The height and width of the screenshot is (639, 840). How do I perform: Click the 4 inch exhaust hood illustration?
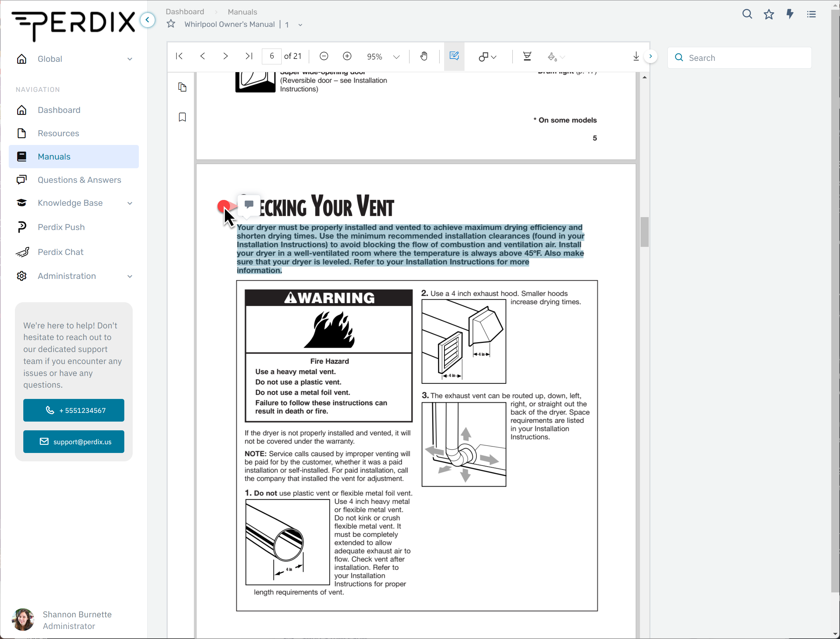(464, 341)
